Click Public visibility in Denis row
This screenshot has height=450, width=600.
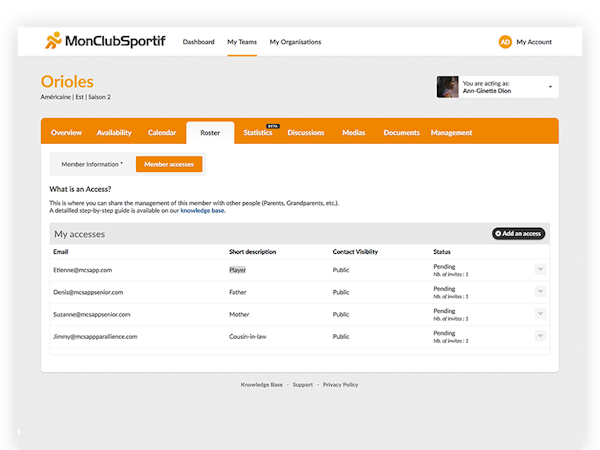tap(341, 292)
